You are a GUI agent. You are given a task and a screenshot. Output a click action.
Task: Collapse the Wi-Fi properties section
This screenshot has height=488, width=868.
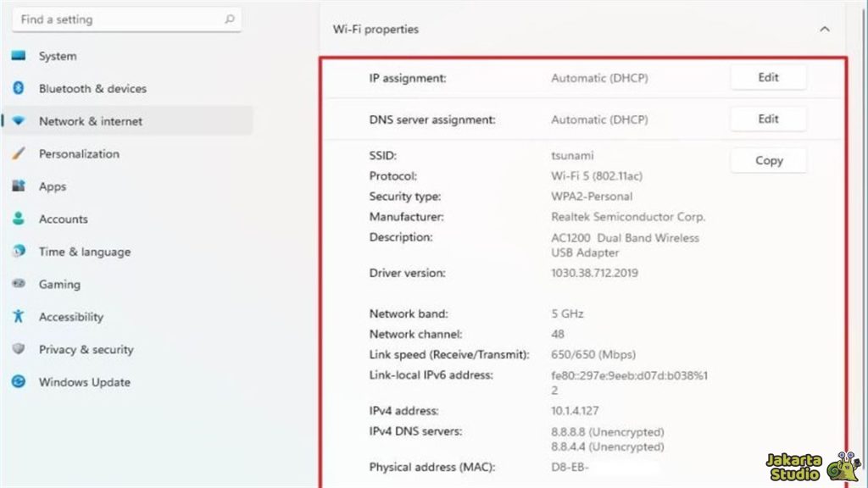825,28
